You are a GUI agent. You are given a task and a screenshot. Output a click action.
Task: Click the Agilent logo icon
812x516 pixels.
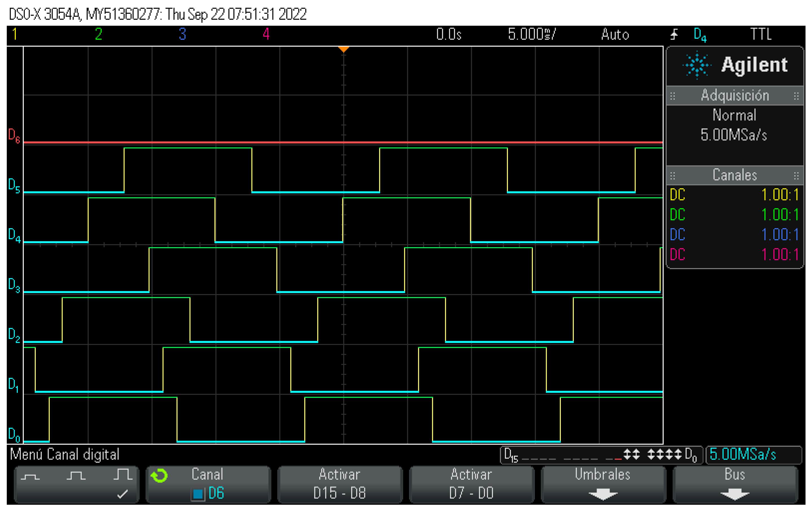coord(697,65)
